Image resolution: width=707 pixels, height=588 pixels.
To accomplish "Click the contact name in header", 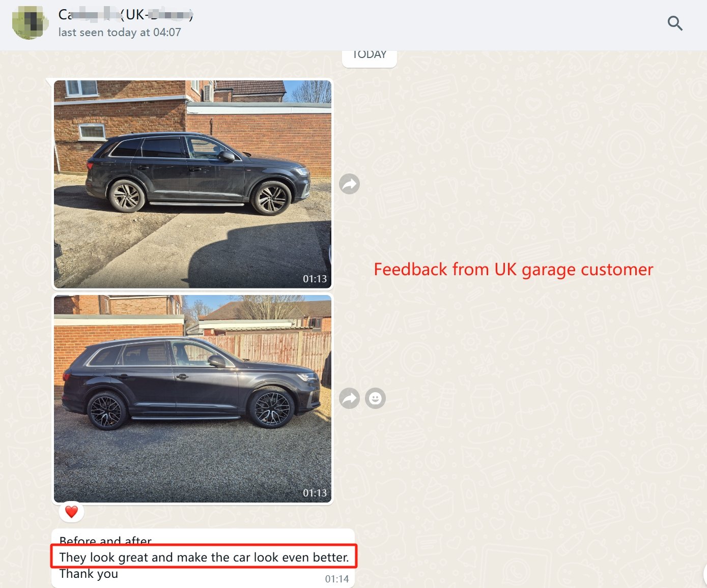I will (126, 15).
